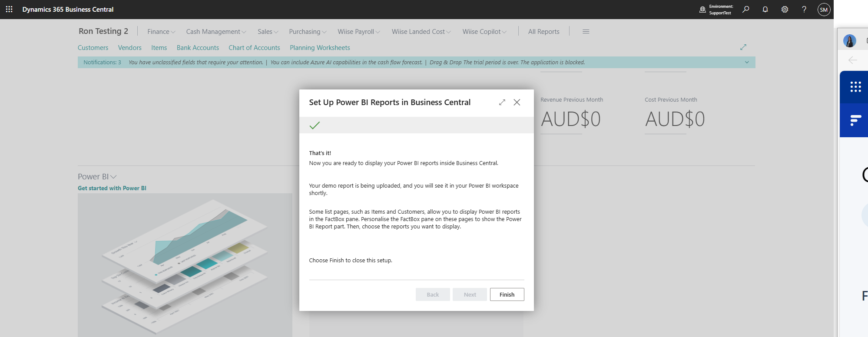Open the app launcher waffle icon
The width and height of the screenshot is (868, 337).
[9, 9]
